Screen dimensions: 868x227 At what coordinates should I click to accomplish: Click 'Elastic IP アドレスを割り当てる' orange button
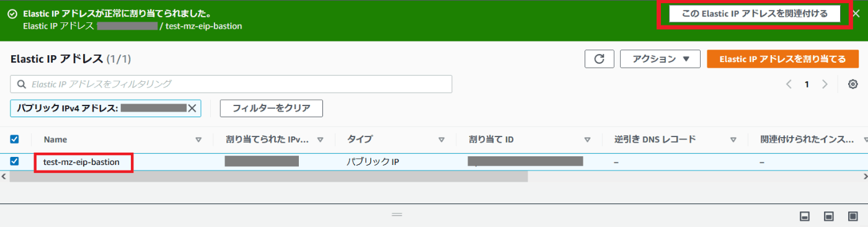coord(782,59)
